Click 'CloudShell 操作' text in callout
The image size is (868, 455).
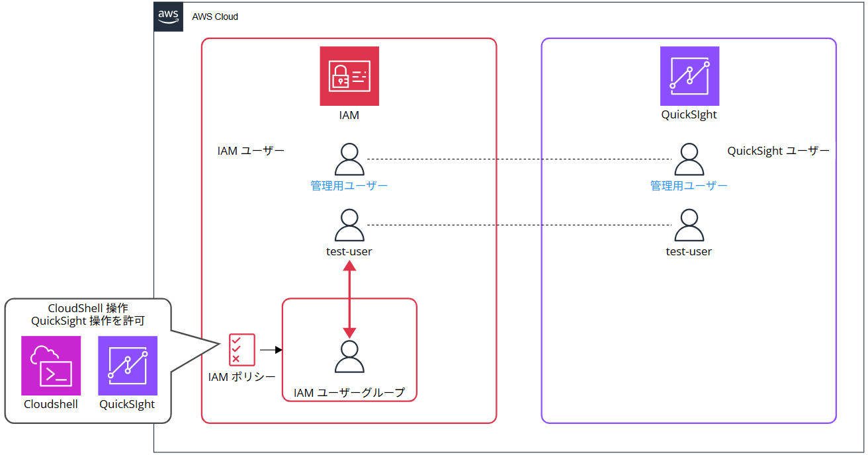click(x=88, y=308)
